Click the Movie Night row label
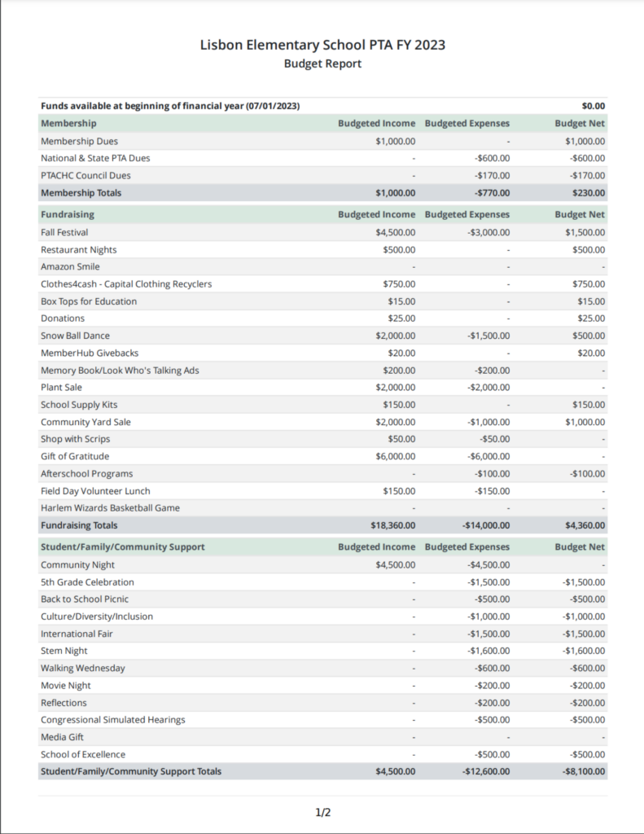The image size is (644, 834). (x=66, y=686)
